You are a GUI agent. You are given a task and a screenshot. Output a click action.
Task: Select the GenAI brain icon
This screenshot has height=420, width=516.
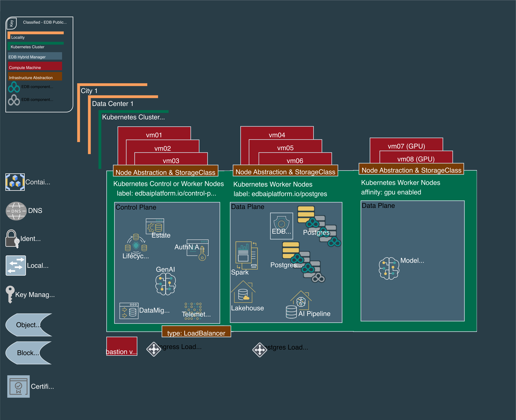165,284
